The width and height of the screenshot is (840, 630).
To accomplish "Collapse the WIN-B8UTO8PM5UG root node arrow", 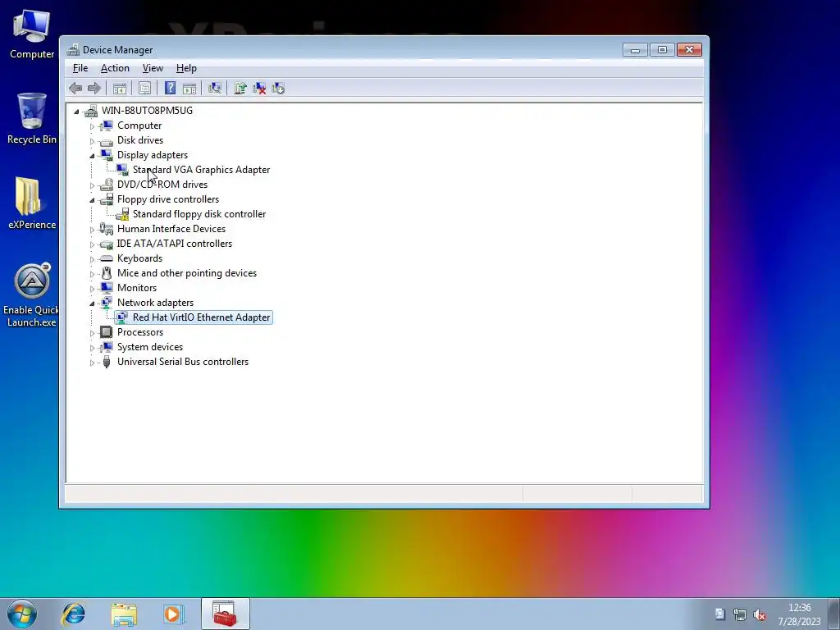I will (x=76, y=112).
